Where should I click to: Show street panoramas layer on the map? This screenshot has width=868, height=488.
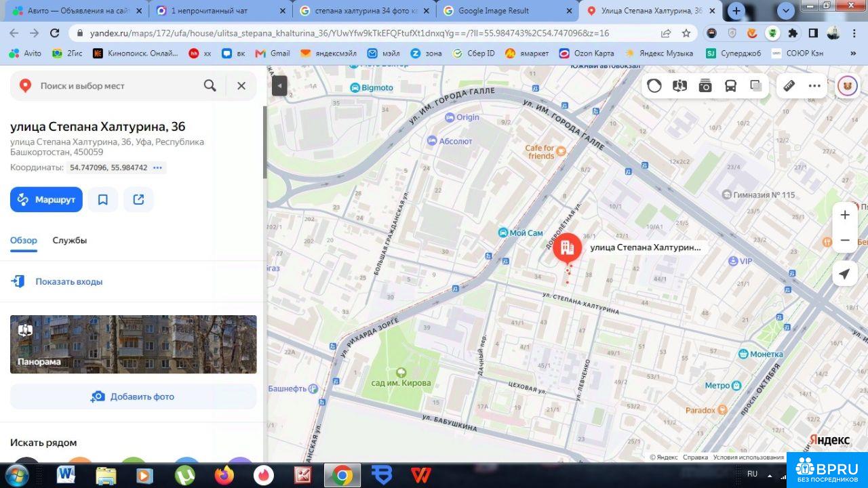pos(679,85)
